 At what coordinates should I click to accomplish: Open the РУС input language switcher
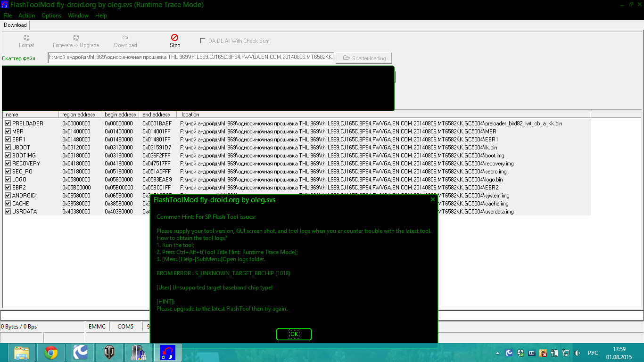coord(593,353)
